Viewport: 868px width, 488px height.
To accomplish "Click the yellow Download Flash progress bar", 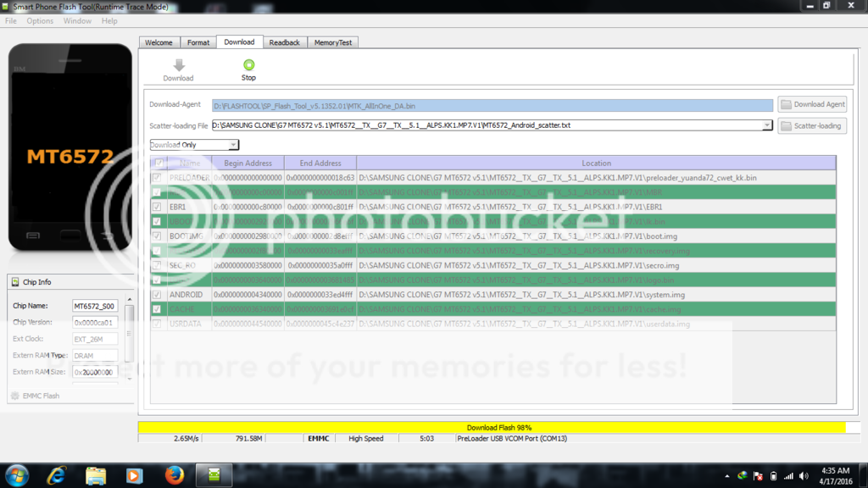I will (492, 428).
